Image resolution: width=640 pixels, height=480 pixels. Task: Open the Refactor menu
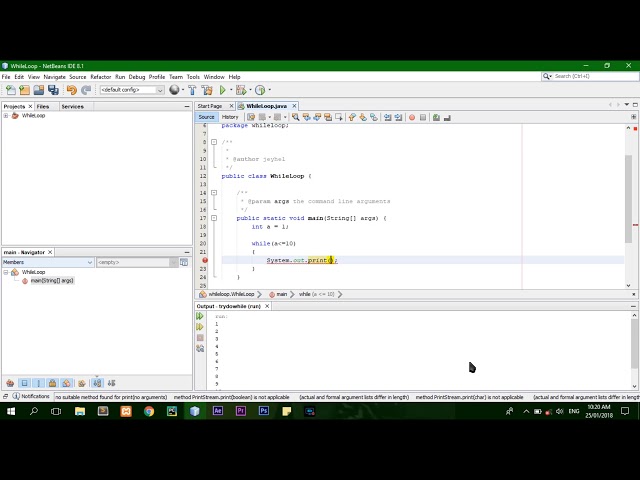click(x=100, y=77)
